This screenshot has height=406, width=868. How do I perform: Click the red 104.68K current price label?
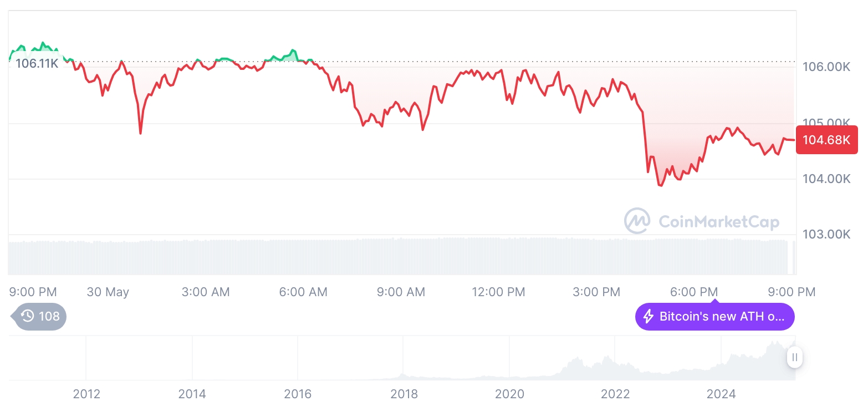826,140
